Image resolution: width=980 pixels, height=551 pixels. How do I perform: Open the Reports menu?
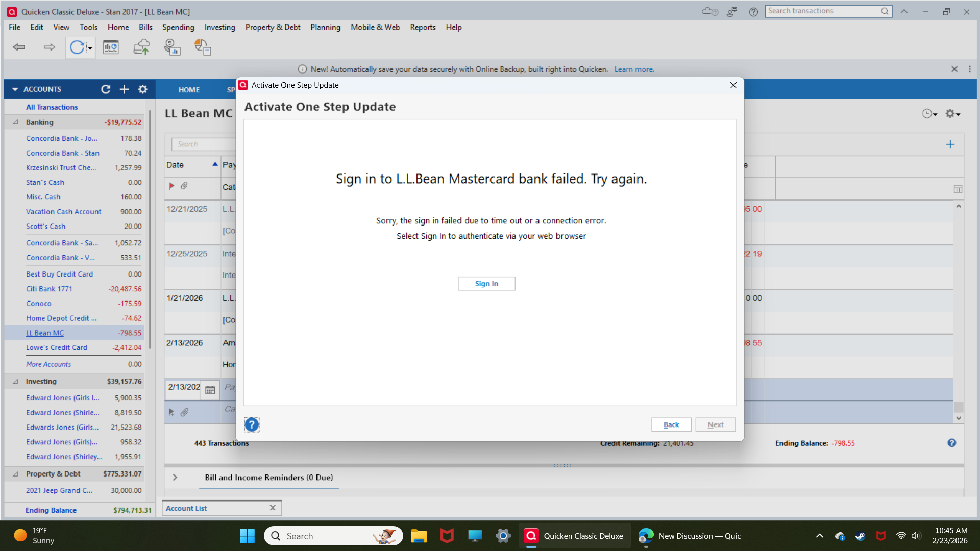coord(423,27)
